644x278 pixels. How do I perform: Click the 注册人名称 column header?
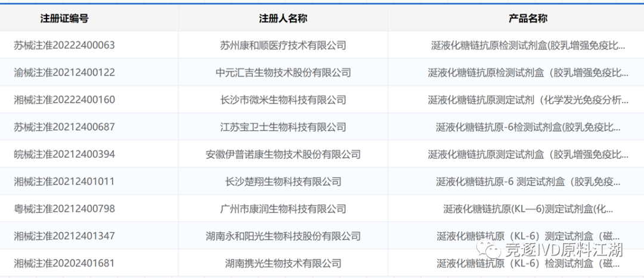click(283, 18)
